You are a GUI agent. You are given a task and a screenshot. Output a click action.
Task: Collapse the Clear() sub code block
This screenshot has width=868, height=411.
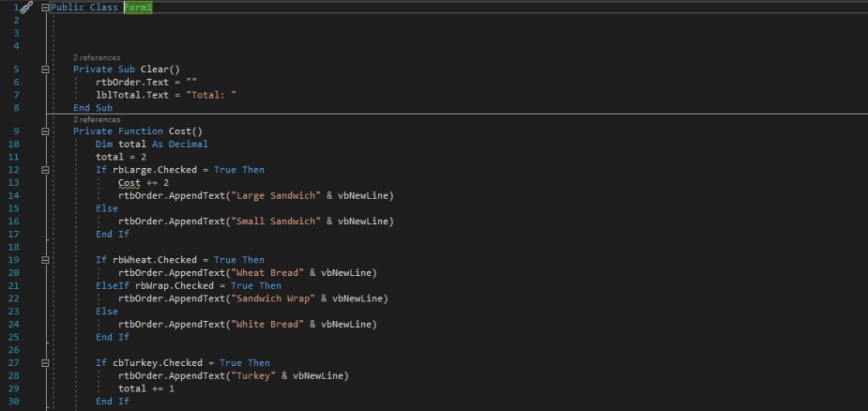tap(45, 70)
